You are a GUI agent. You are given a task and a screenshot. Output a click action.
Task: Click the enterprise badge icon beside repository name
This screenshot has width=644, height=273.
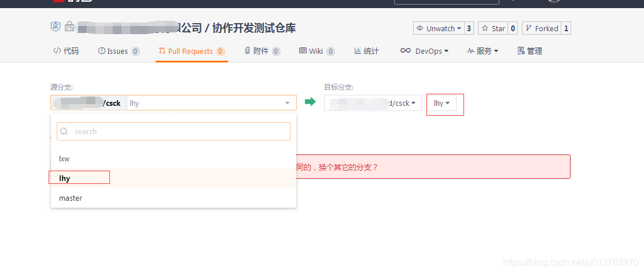pos(56,26)
